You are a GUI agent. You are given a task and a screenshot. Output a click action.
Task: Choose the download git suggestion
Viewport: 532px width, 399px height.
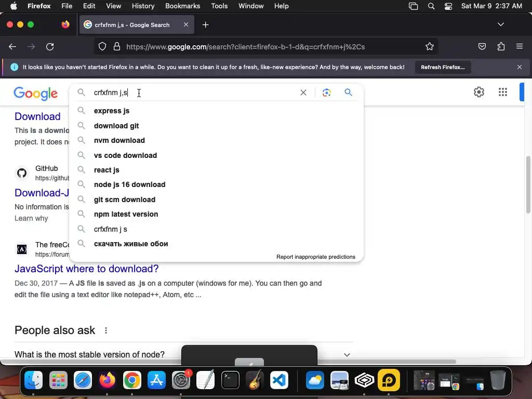(216, 126)
